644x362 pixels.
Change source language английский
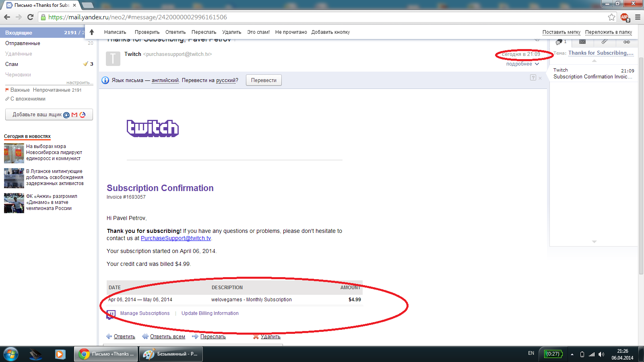[x=165, y=80]
